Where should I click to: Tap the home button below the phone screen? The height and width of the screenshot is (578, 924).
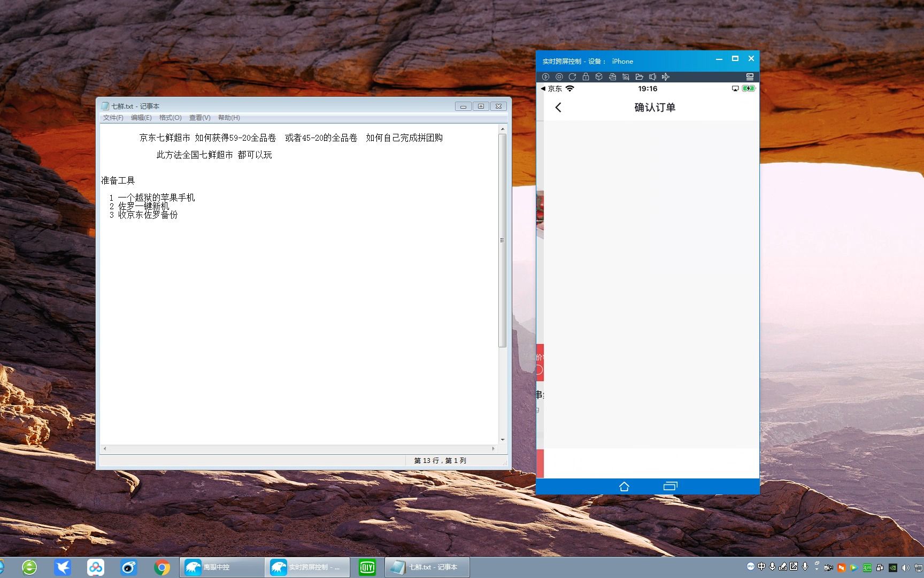(x=624, y=486)
